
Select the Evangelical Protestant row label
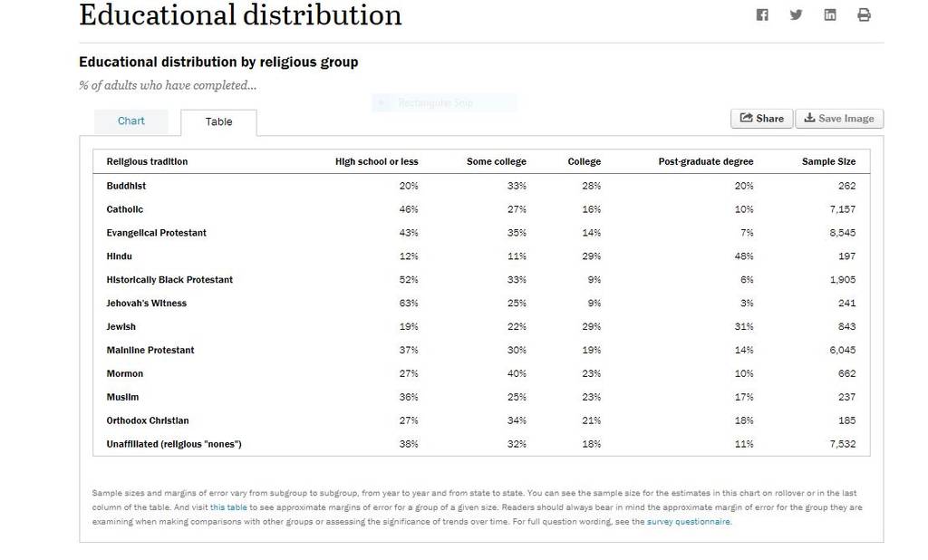pos(156,233)
